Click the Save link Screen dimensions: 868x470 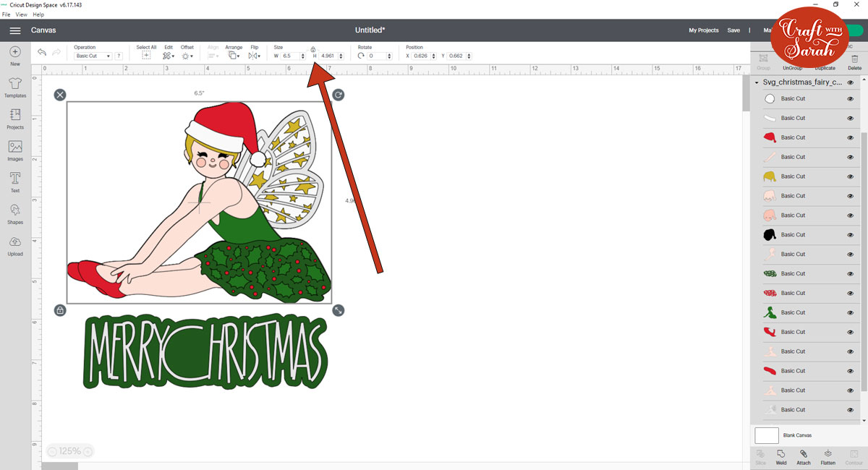(733, 30)
